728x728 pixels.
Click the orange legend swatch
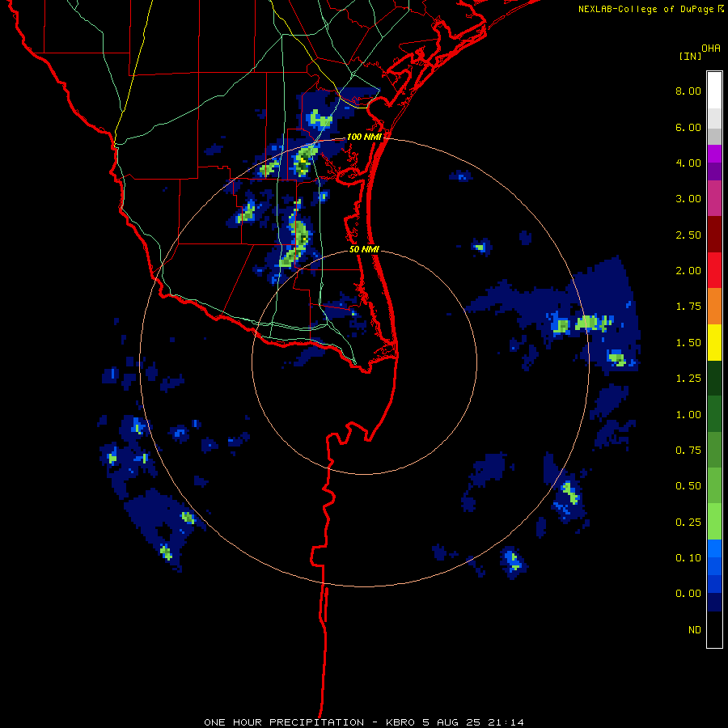pos(714,306)
